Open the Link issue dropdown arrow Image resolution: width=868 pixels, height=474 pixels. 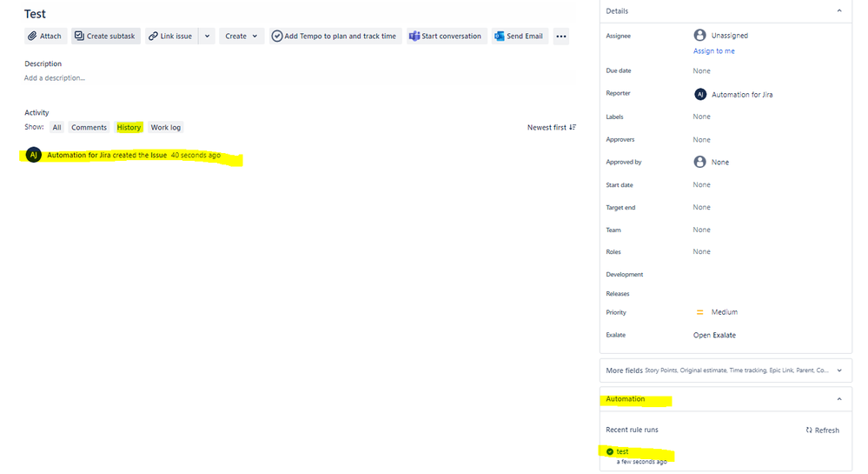point(207,36)
